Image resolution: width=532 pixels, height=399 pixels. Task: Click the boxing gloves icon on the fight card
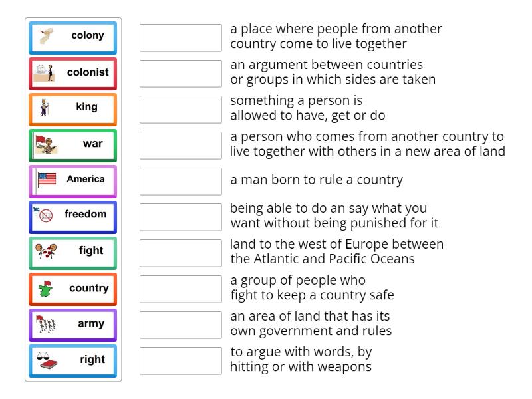tap(45, 251)
